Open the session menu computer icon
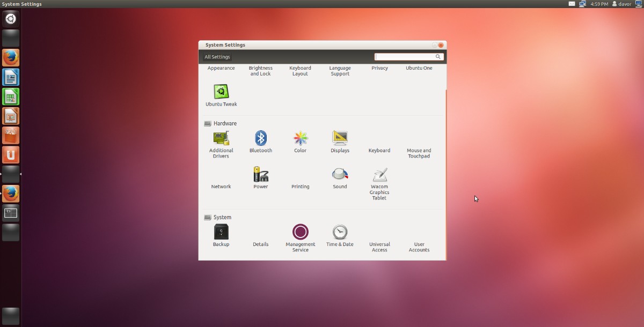 pyautogui.click(x=638, y=4)
